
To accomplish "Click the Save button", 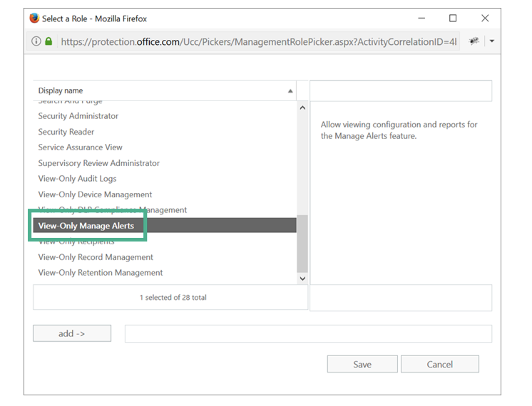I will coord(362,364).
